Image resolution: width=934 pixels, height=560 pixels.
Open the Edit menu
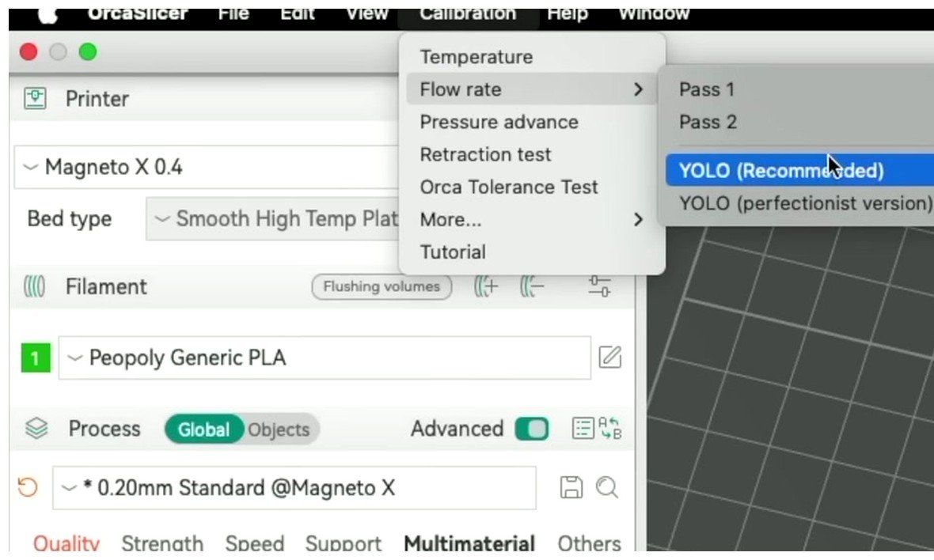(298, 14)
